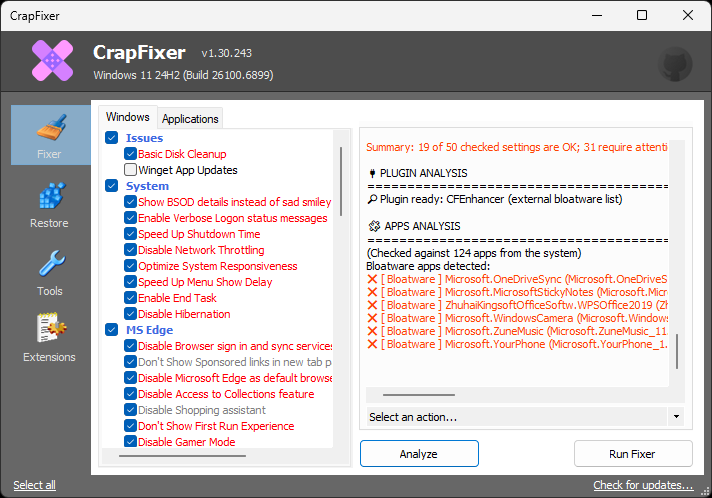Uncheck Disable Shopping assistant
This screenshot has height=498, width=712.
130,410
